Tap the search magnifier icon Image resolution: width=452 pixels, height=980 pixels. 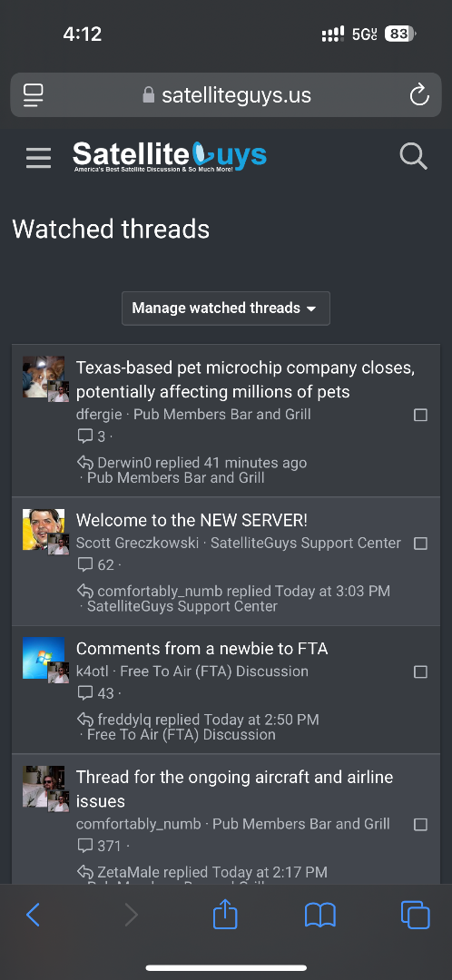(413, 156)
